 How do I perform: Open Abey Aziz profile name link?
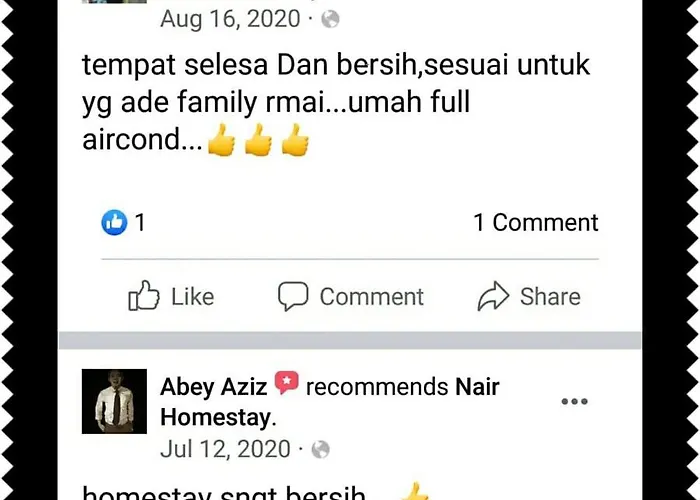213,387
